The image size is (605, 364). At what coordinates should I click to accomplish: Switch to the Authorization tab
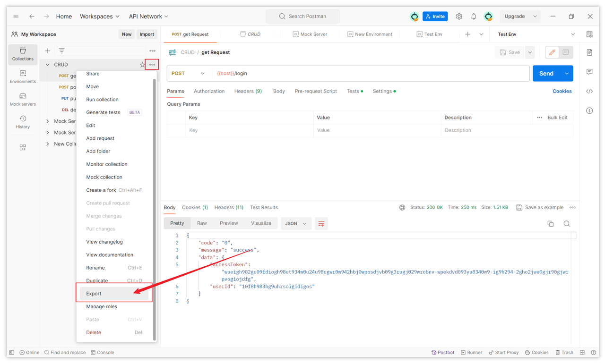tap(209, 91)
